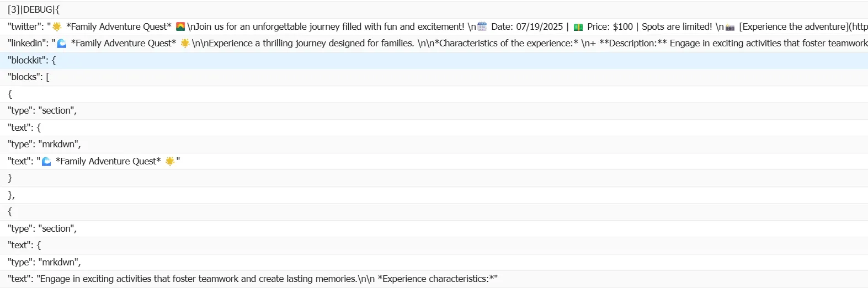This screenshot has height=288, width=868.
Task: Click the Price: $100 text
Action: 610,26
